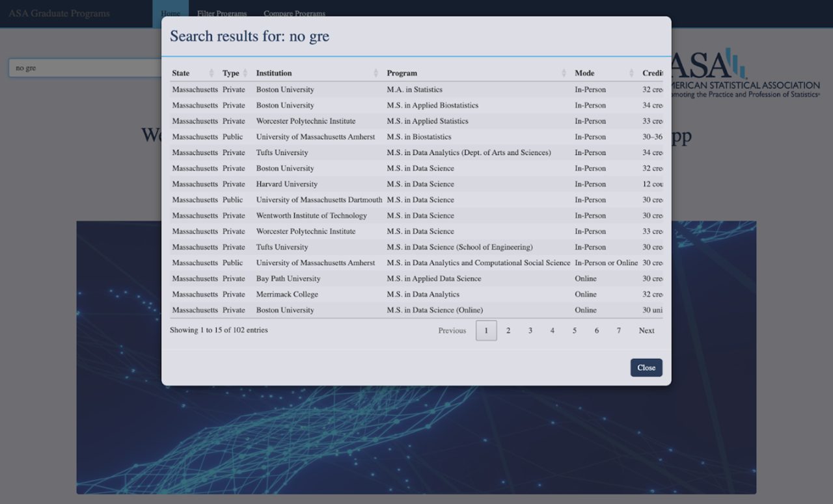Select M.S. in Data Science (Online) cell
833x504 pixels.
click(x=435, y=310)
